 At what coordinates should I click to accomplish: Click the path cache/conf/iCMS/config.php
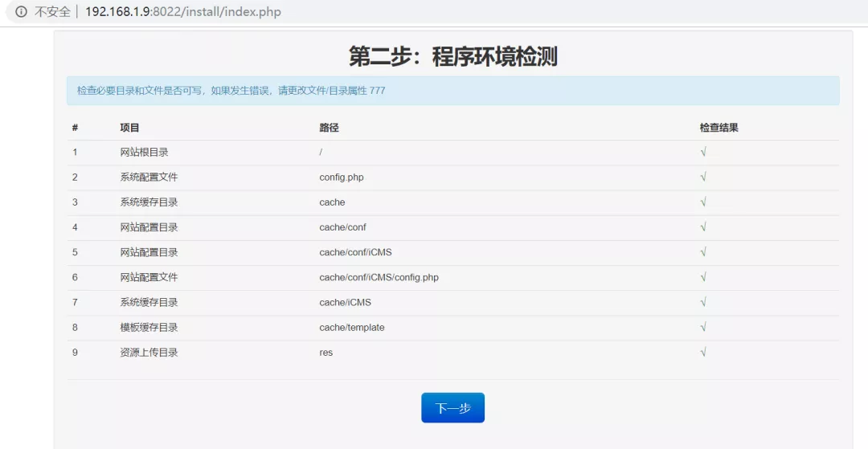click(x=379, y=277)
